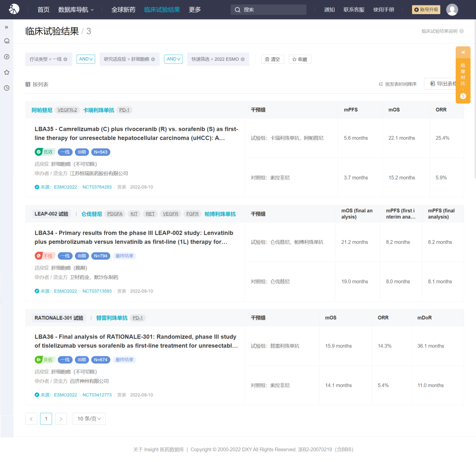Click the FGFR target tag

click(x=193, y=214)
